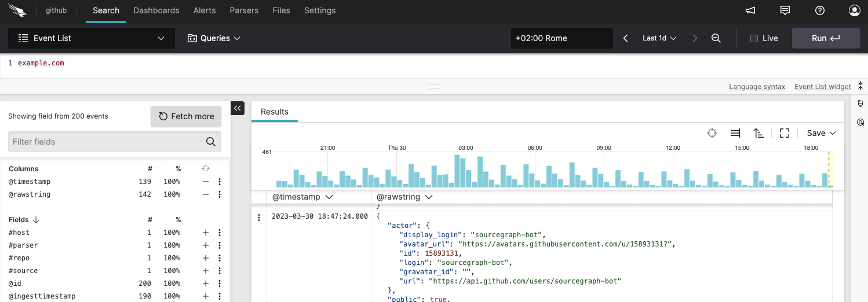868x302 pixels.
Task: Enable the Live checkbox
Action: (x=754, y=38)
